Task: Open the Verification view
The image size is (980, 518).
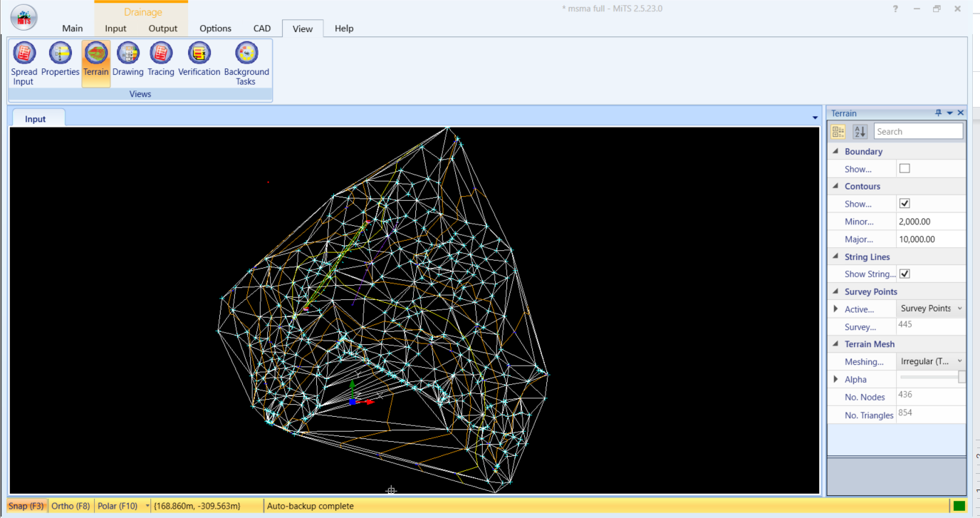Action: 199,59
